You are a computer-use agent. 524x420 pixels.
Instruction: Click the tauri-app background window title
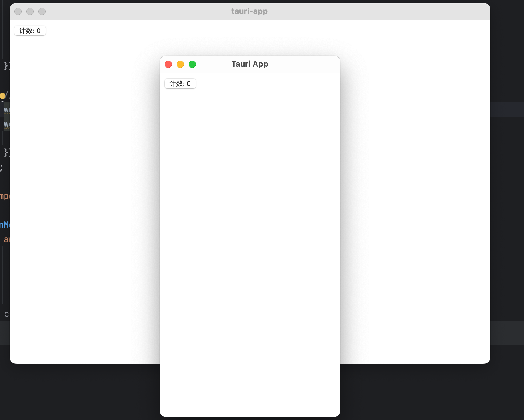coord(249,11)
